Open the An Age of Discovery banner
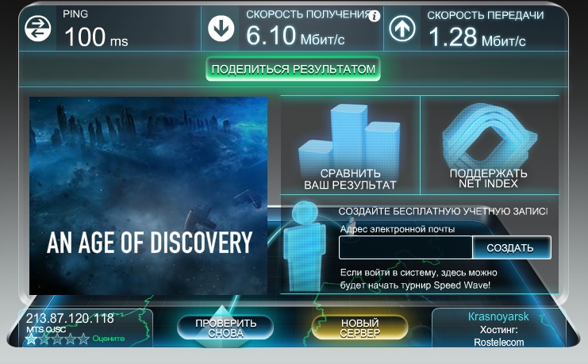588x364 pixels. point(148,195)
